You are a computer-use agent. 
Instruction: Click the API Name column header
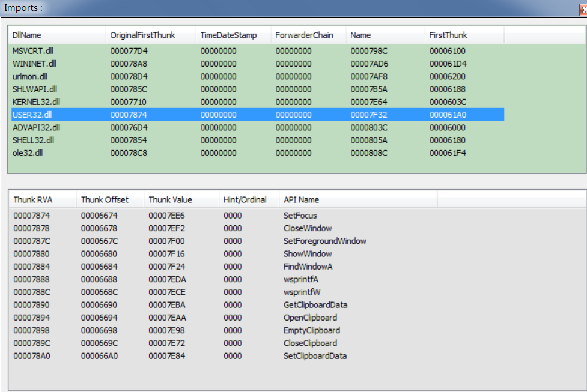tap(358, 200)
